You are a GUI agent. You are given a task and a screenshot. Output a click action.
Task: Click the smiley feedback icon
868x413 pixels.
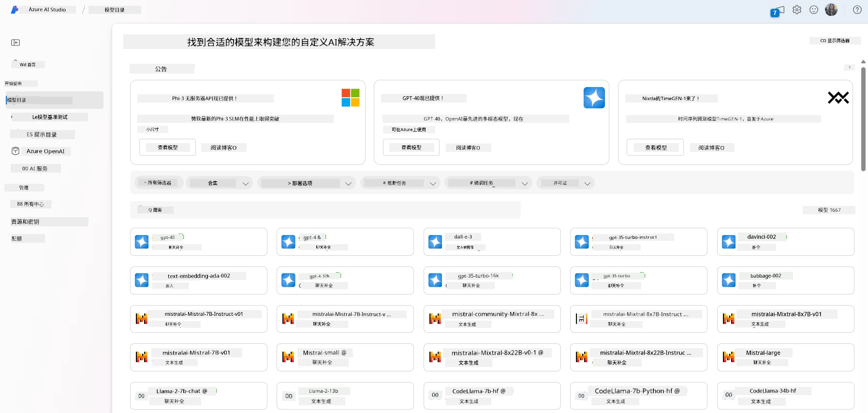coord(814,10)
